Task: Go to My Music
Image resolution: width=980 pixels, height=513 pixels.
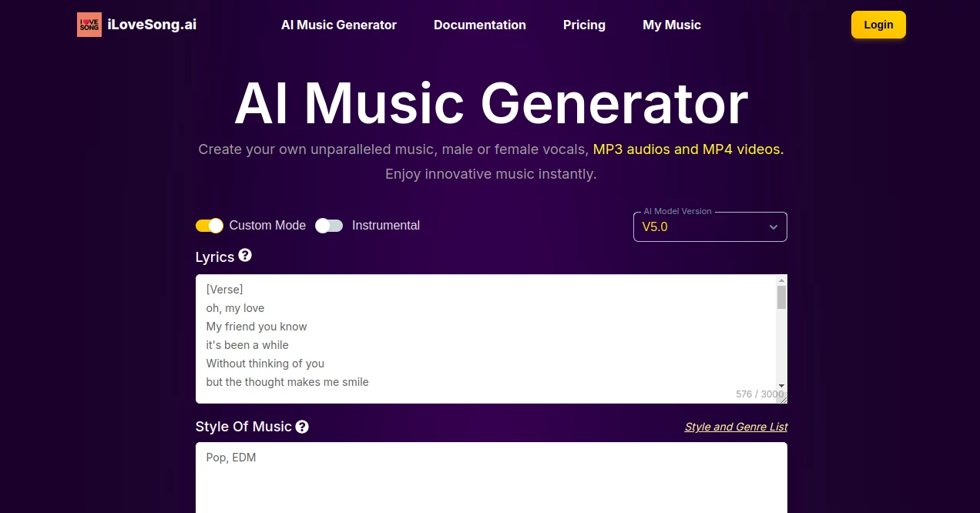Action: pos(672,25)
